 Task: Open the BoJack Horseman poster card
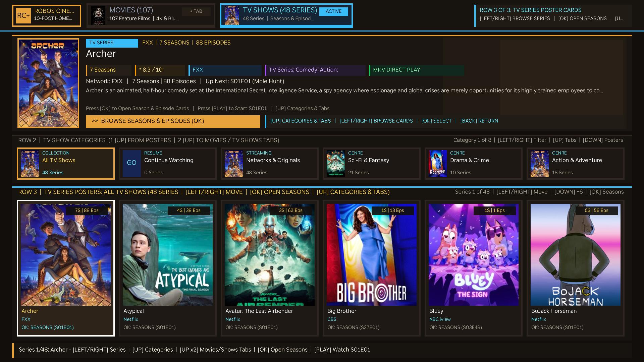pos(576,268)
